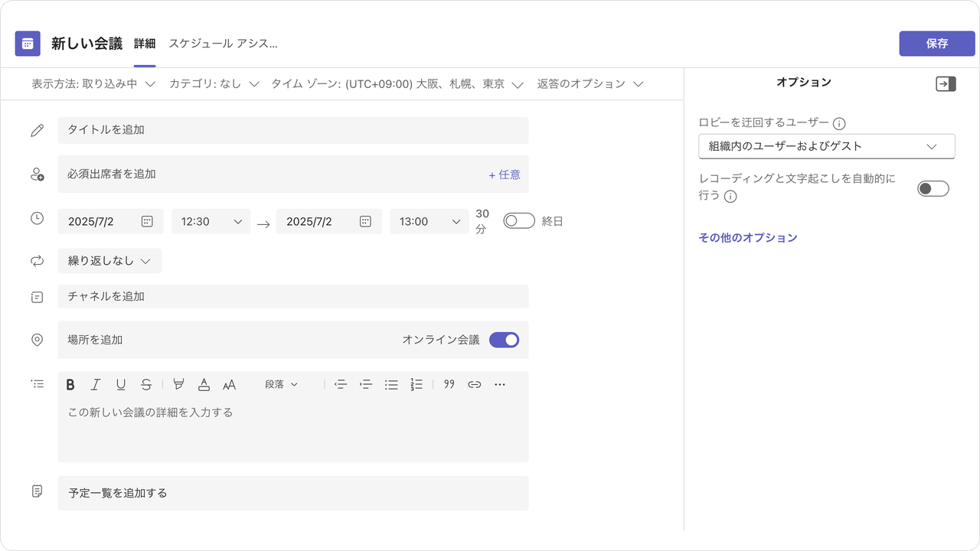
Task: Click info icon next to ロビーを迂回するユーザー
Action: tap(839, 123)
